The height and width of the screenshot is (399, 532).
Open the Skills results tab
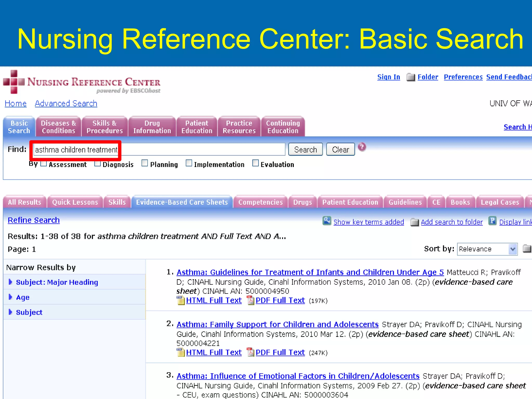pyautogui.click(x=117, y=202)
